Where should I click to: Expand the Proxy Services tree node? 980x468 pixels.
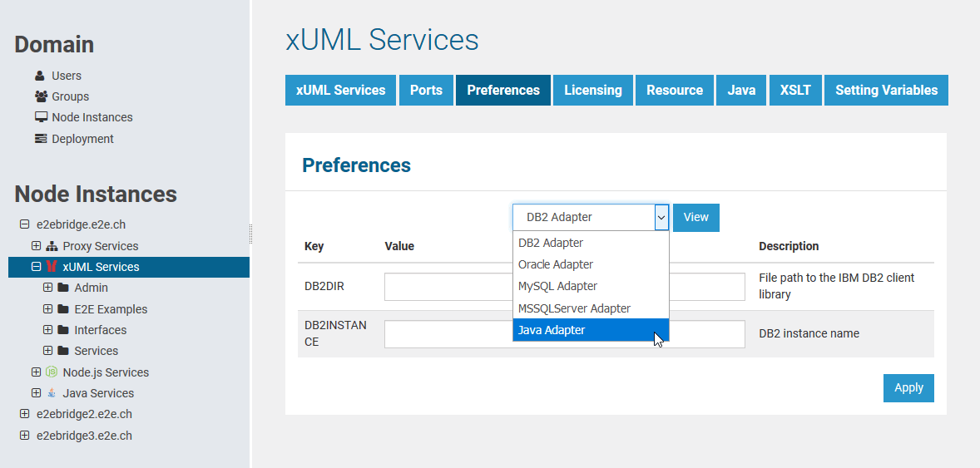tap(36, 246)
